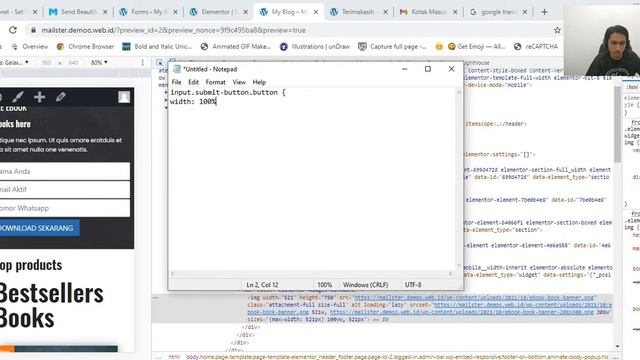This screenshot has width=640, height=360.
Task: Open Notepad's Format menu
Action: 216,82
